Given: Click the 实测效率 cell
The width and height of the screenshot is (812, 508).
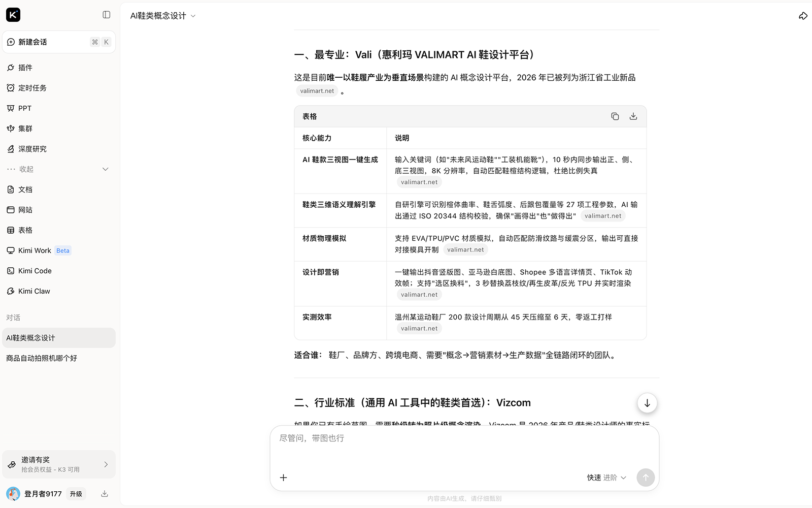Looking at the screenshot, I should pos(341,323).
